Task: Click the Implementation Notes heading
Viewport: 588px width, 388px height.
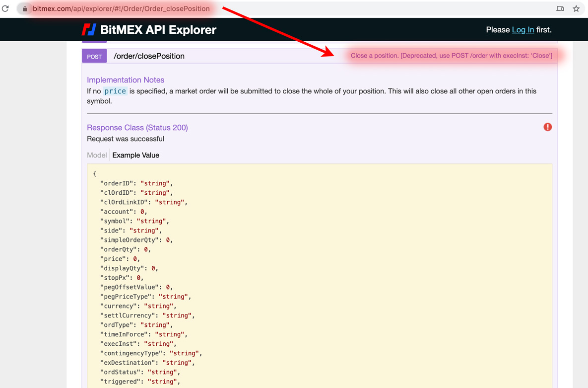Action: pyautogui.click(x=126, y=79)
